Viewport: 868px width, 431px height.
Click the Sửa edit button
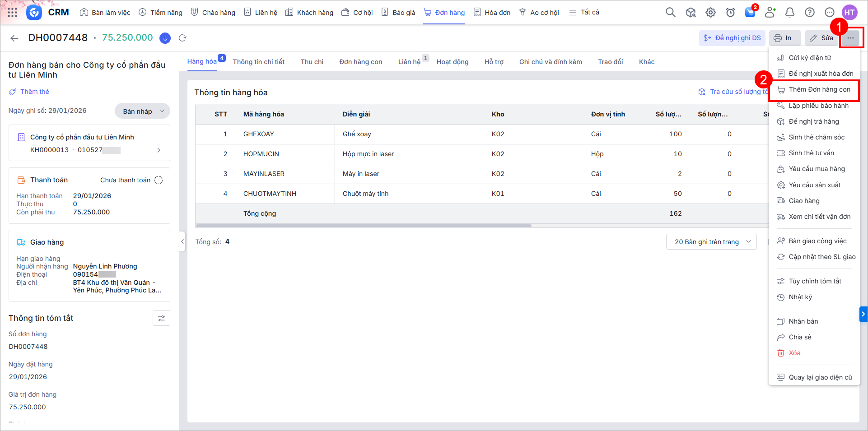point(821,38)
